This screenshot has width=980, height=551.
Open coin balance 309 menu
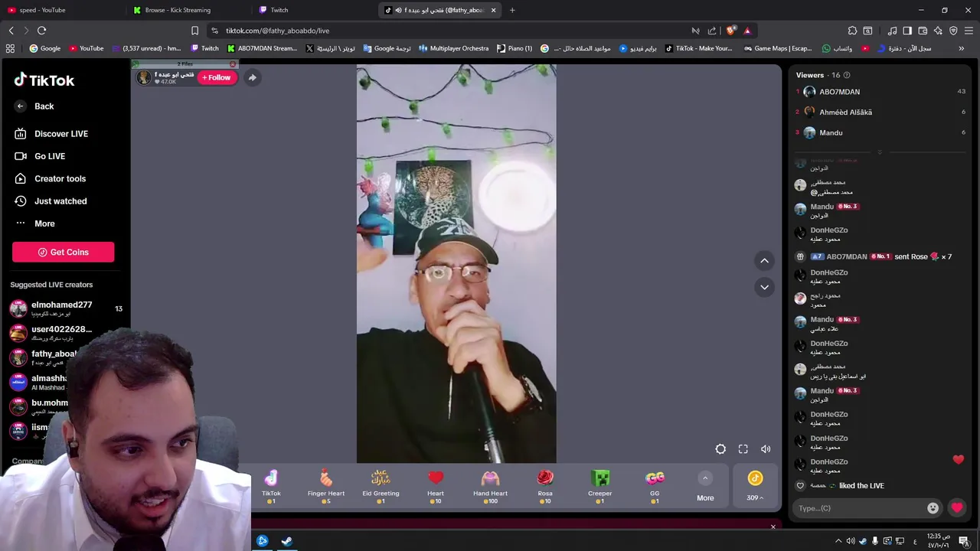[x=755, y=487]
